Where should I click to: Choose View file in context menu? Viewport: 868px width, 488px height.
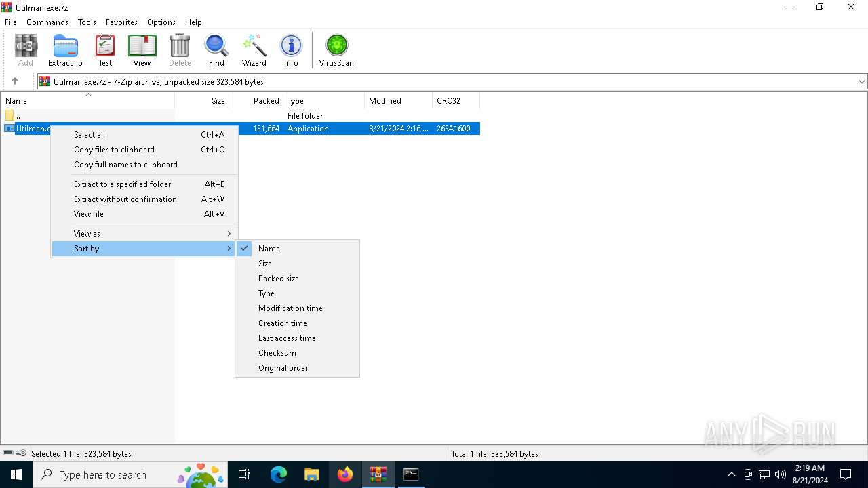click(144, 214)
